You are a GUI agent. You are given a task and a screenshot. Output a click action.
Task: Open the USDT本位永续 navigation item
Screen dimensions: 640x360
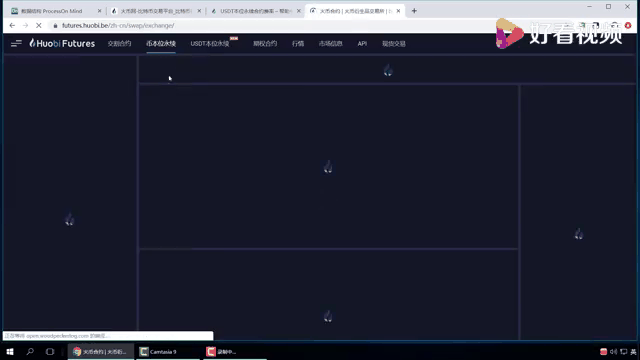[x=210, y=44]
